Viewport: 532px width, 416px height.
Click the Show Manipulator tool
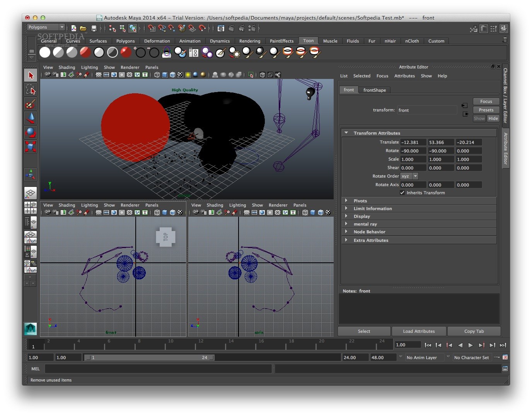pyautogui.click(x=31, y=175)
